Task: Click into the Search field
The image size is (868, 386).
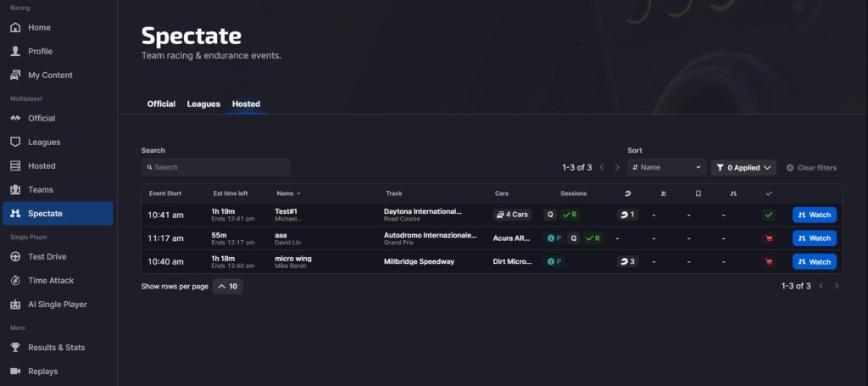Action: coord(215,167)
